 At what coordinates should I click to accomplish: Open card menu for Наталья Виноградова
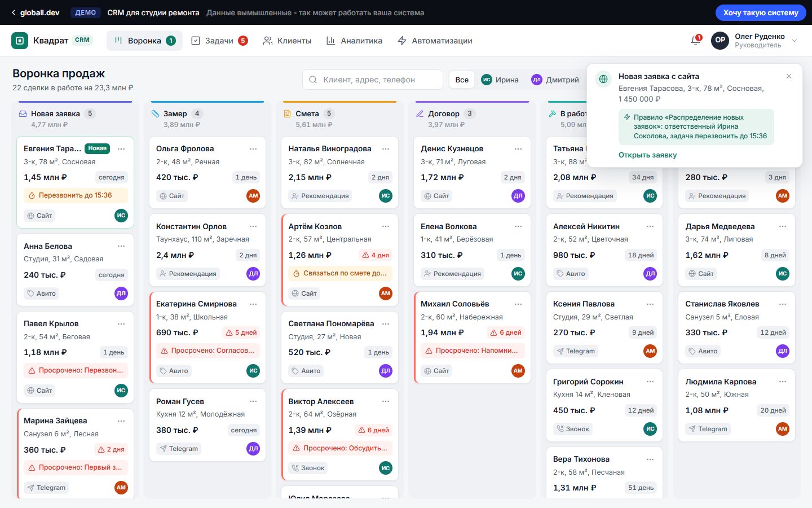click(x=386, y=149)
